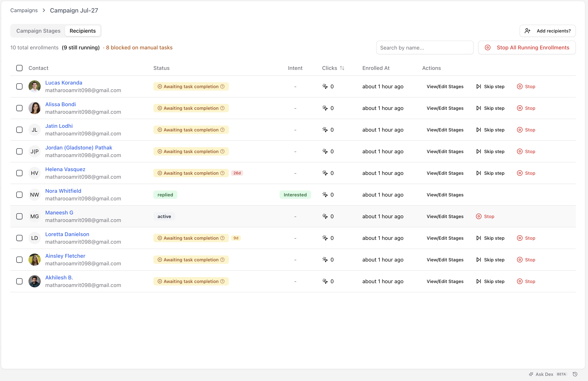Viewport: 588px width, 381px height.
Task: Click the pause icon in Jatin Lodhi's status badge
Action: 160,130
